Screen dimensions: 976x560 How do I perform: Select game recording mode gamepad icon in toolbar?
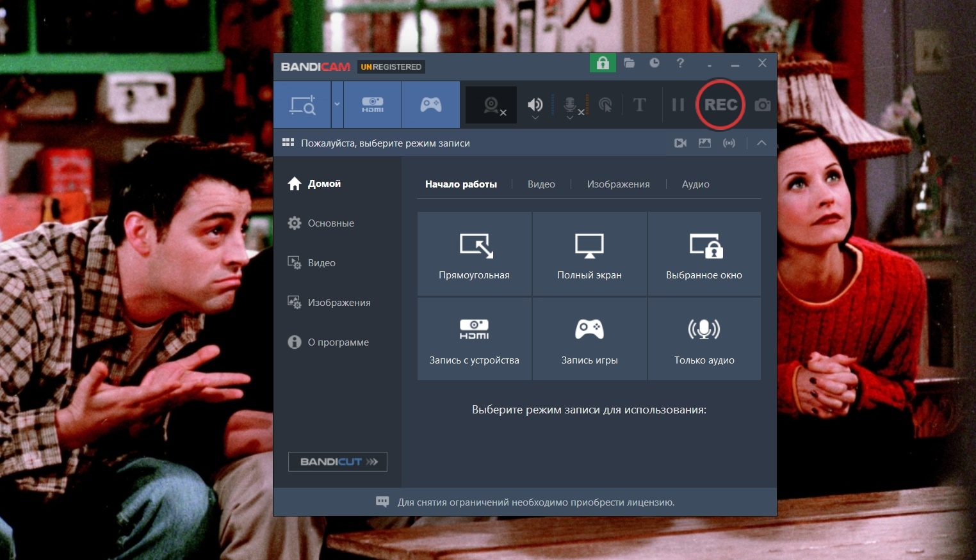(x=430, y=105)
